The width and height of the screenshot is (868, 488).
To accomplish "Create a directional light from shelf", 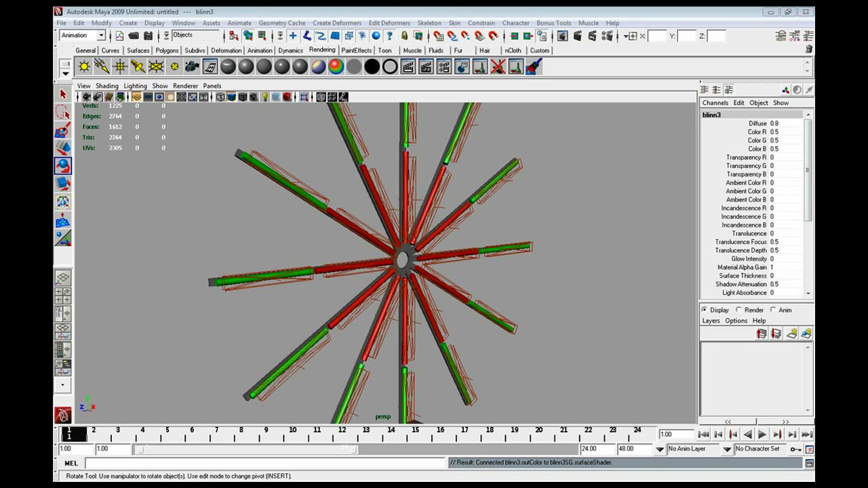I will click(x=102, y=66).
